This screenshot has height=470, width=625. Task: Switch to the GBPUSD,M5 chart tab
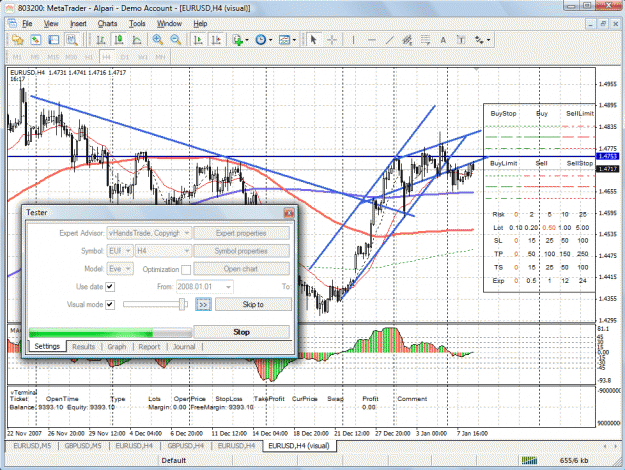[83, 446]
